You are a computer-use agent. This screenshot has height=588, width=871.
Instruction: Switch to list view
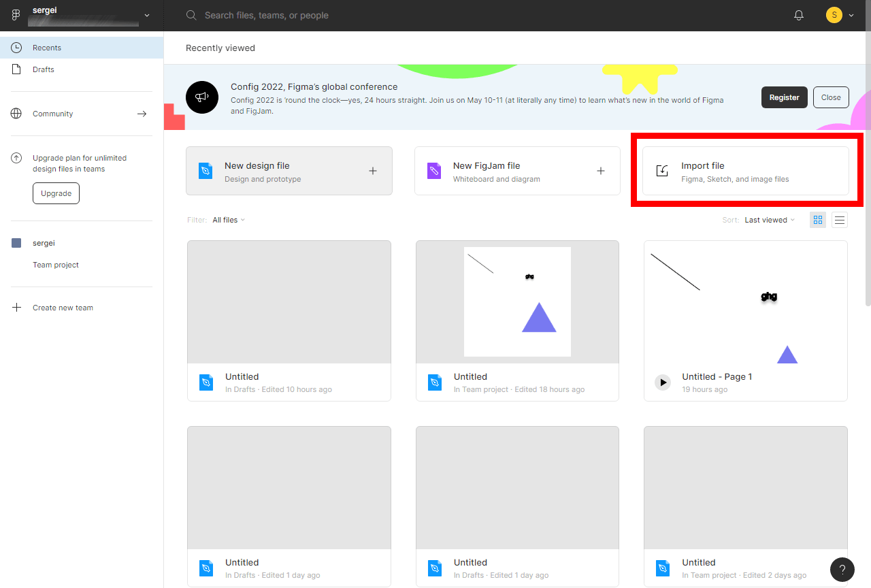pos(840,220)
